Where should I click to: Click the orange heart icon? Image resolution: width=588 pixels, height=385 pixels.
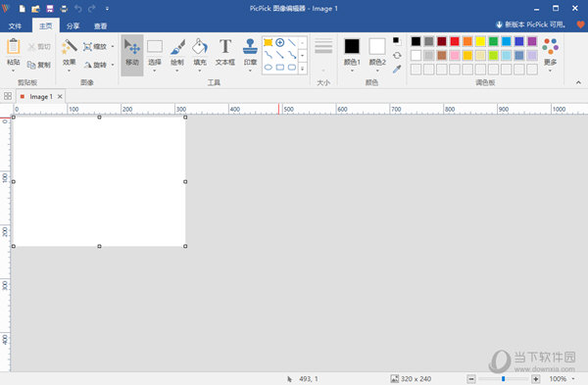point(580,24)
